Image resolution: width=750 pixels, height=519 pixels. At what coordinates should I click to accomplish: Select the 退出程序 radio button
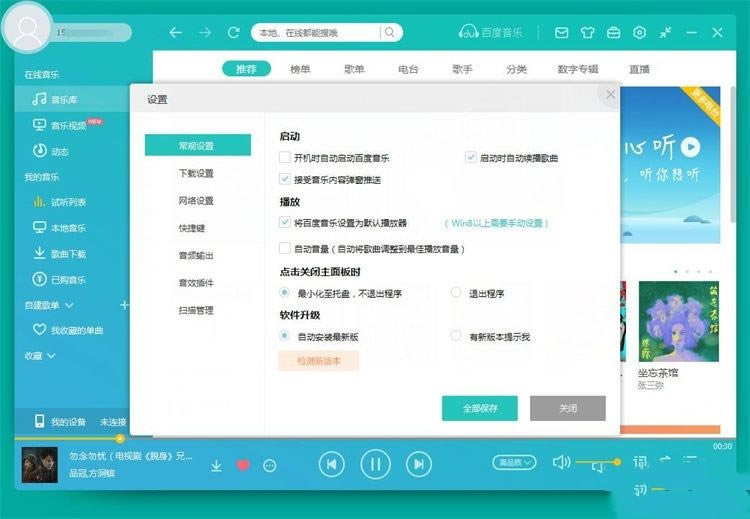tap(456, 293)
